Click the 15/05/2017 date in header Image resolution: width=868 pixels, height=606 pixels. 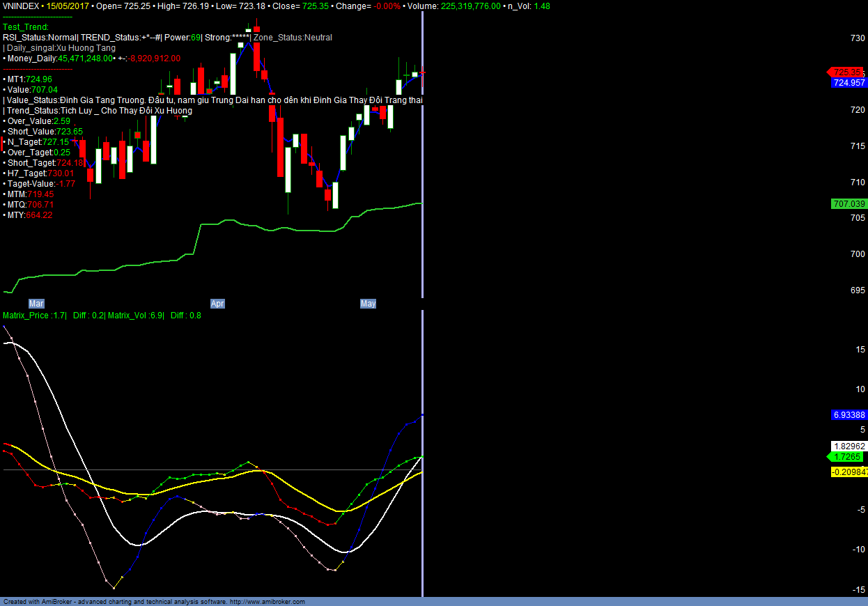click(x=68, y=6)
